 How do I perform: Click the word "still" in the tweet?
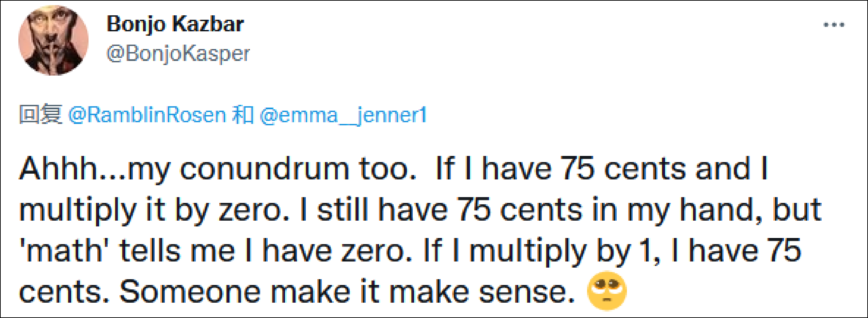(x=343, y=209)
